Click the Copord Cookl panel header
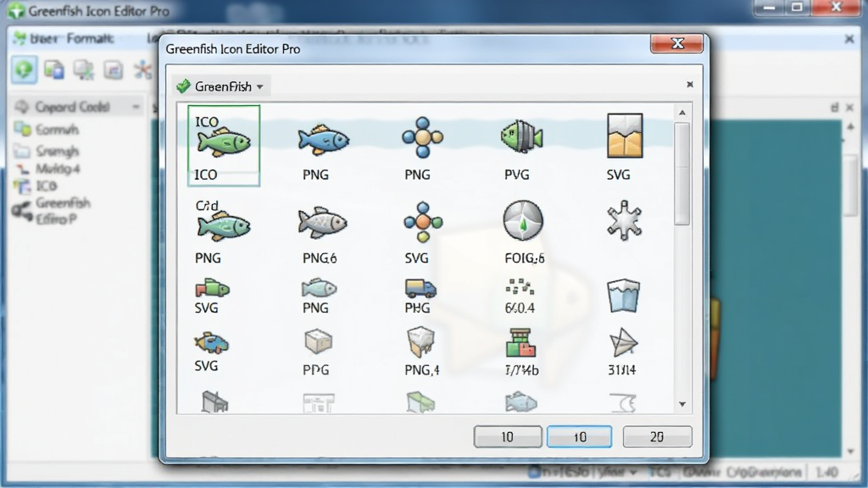This screenshot has width=868, height=488. coord(76,107)
